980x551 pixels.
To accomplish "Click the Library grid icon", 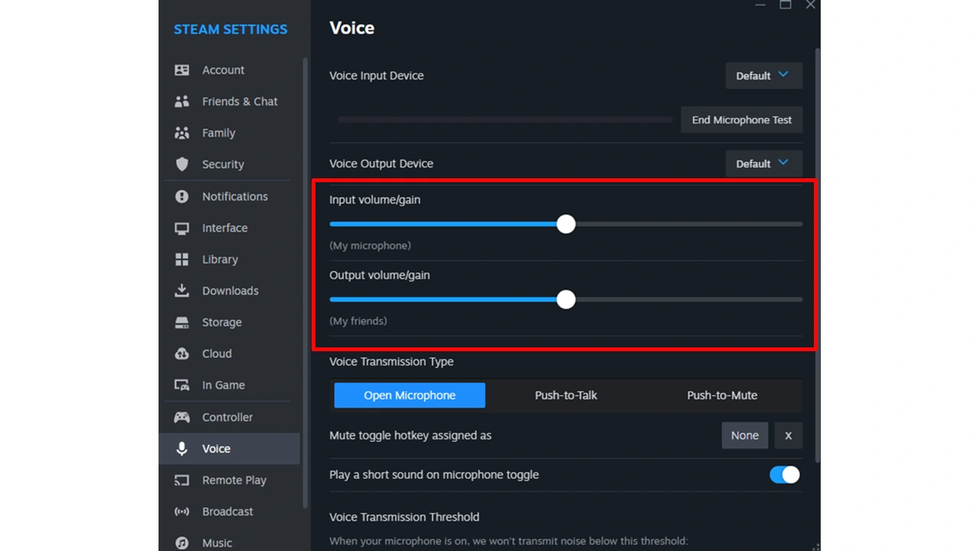I will [181, 259].
